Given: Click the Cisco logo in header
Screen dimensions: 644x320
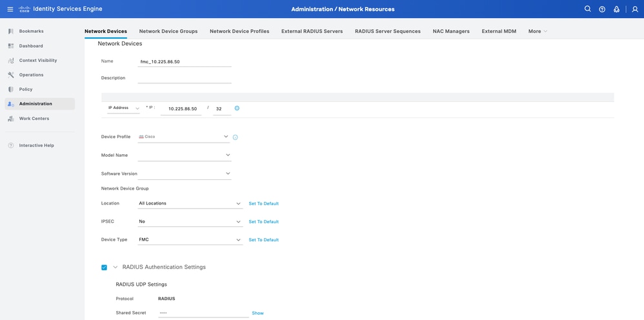Looking at the screenshot, I should [x=25, y=9].
